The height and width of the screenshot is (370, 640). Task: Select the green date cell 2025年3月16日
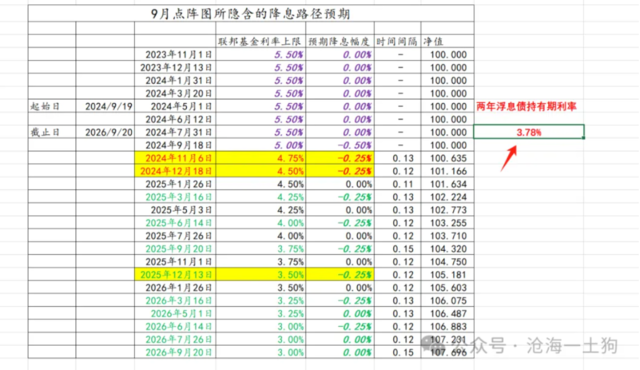(x=175, y=197)
